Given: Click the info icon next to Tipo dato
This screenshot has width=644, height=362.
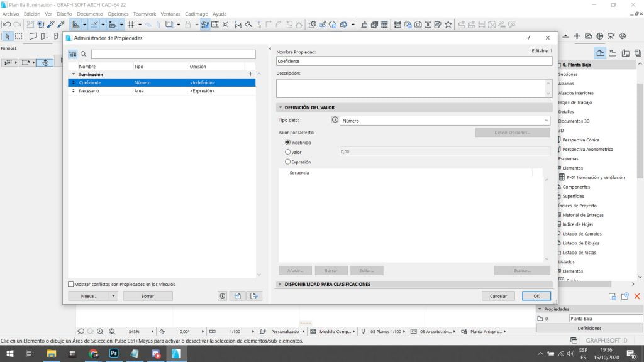Looking at the screenshot, I should [x=335, y=120].
